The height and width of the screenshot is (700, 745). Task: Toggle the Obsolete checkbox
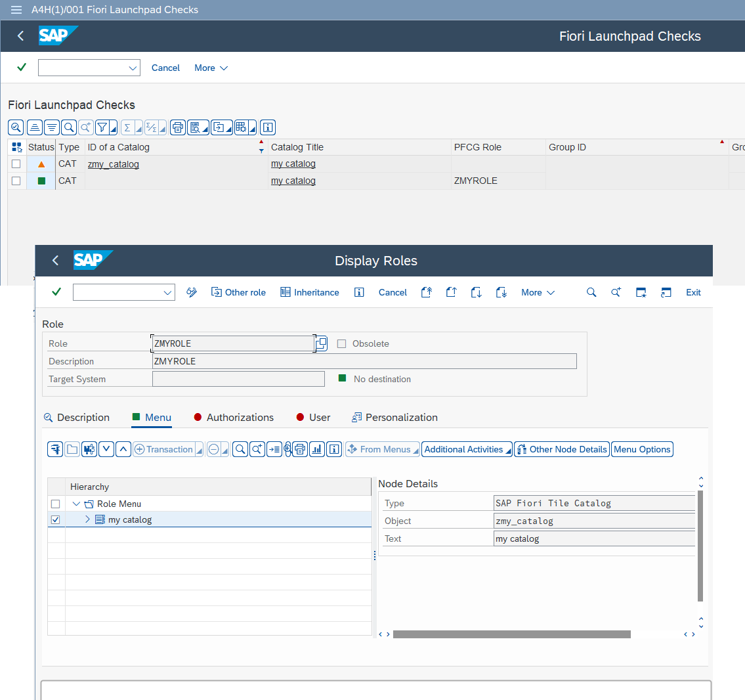[341, 343]
